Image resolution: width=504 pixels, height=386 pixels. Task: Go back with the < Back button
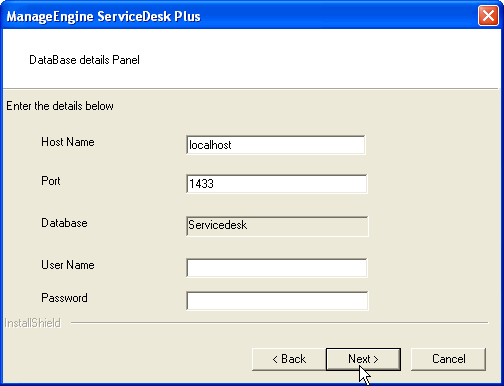pos(289,359)
